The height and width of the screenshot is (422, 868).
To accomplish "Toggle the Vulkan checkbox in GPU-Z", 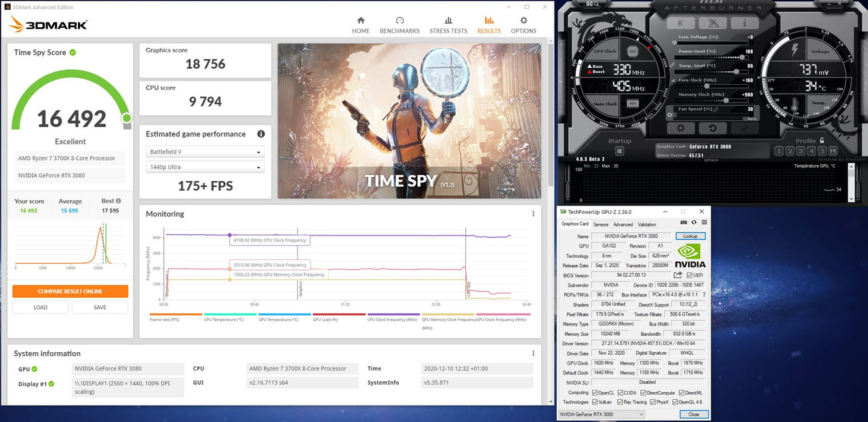I will pos(595,402).
